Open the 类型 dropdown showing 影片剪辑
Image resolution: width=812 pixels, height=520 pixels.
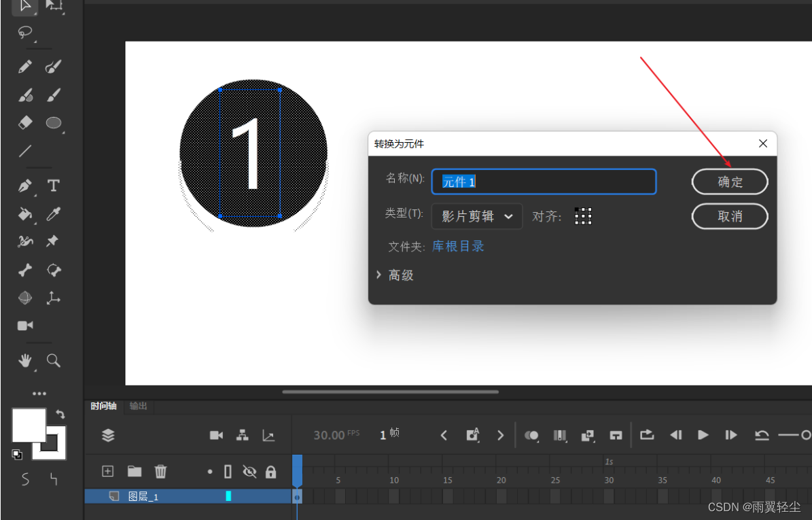(x=477, y=216)
